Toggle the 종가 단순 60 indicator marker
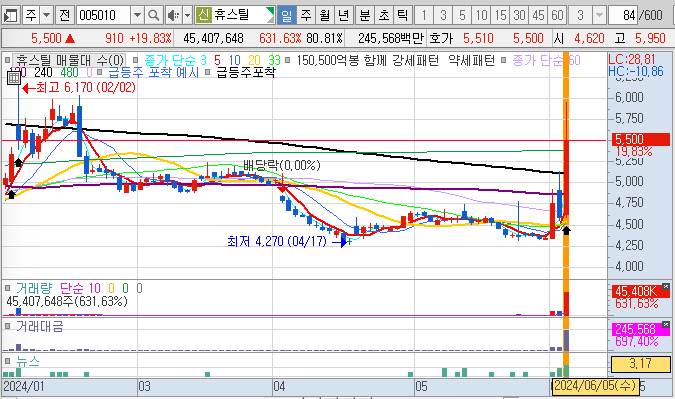675x399 pixels. (503, 60)
